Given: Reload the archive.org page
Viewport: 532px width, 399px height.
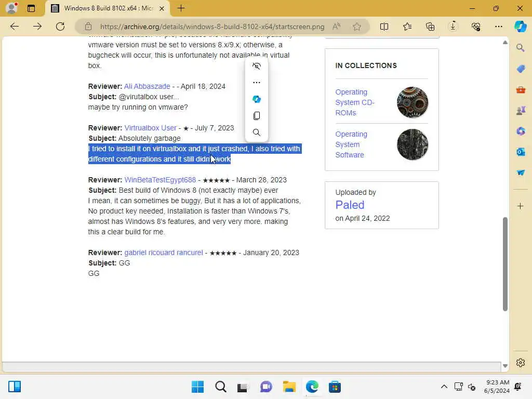Looking at the screenshot, I should tap(60, 26).
